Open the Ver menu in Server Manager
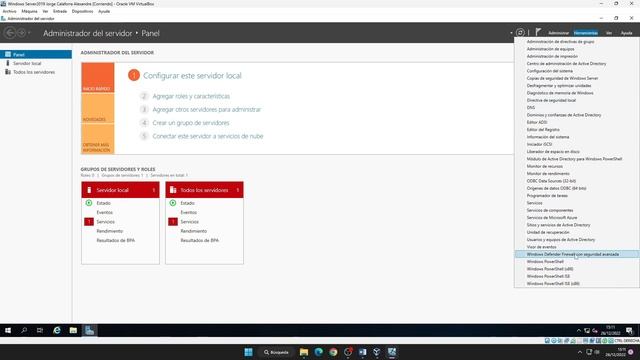The image size is (640, 360). tap(609, 33)
